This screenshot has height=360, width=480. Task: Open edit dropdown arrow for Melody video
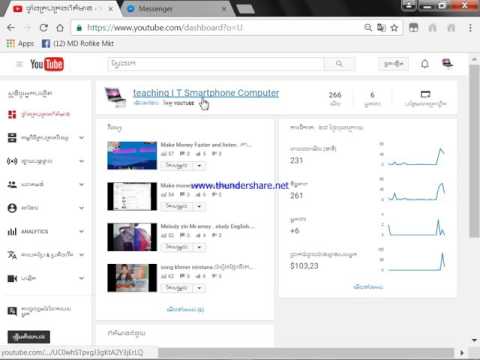coord(199,247)
